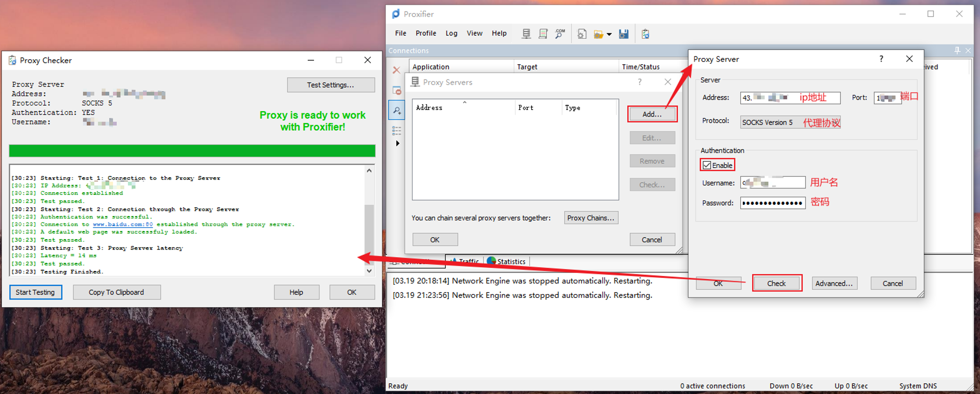The width and height of the screenshot is (980, 394).
Task: Open the Protocol combo box in Proxy Server
Action: tap(790, 122)
